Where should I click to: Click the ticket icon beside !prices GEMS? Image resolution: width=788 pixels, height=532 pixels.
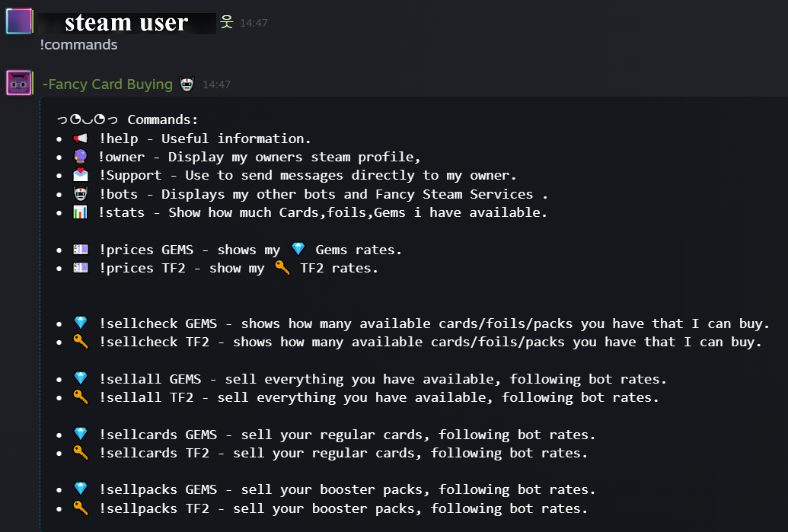click(81, 249)
